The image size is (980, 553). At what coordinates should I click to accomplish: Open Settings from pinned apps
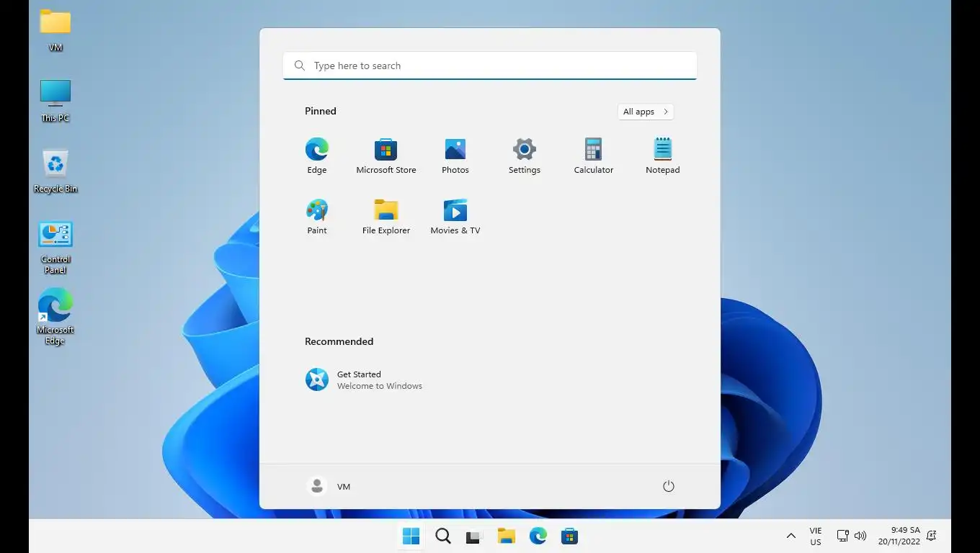click(x=525, y=156)
